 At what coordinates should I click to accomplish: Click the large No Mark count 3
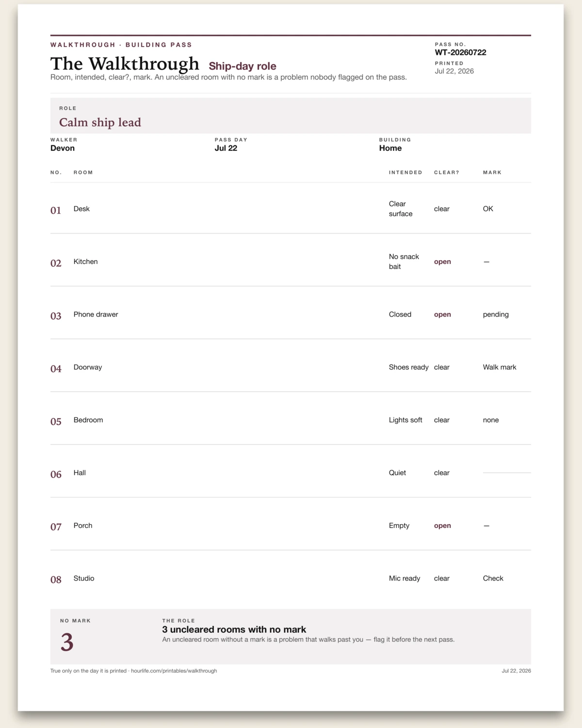click(67, 642)
